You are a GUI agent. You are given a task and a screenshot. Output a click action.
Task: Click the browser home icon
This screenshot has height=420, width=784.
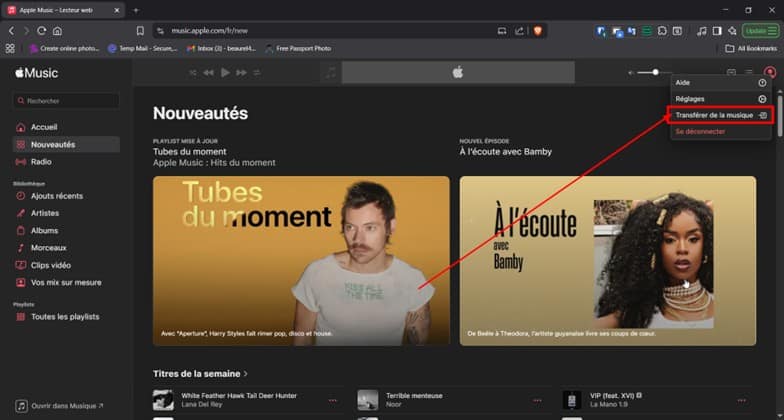click(x=58, y=31)
